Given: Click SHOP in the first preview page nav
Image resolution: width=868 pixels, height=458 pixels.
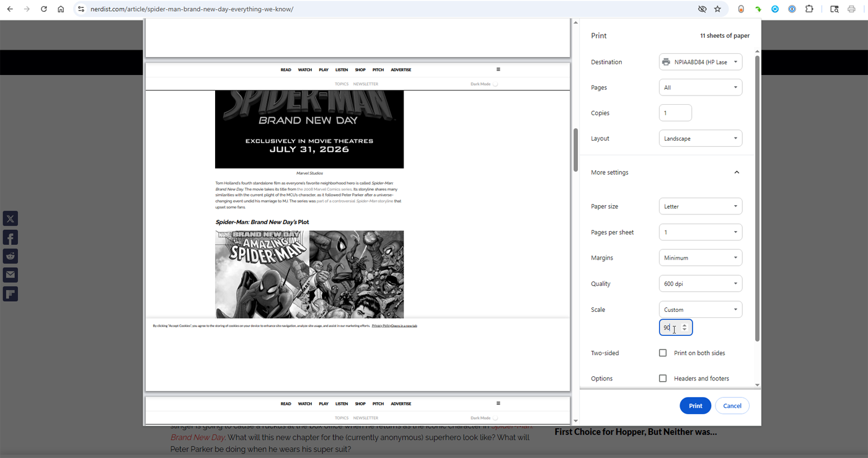Looking at the screenshot, I should coord(360,70).
